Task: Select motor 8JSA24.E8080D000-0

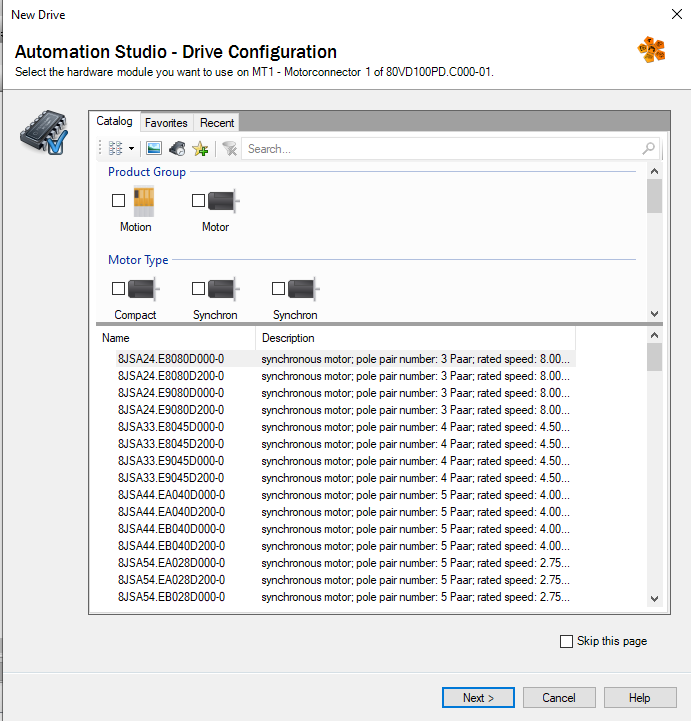Action: [171, 359]
